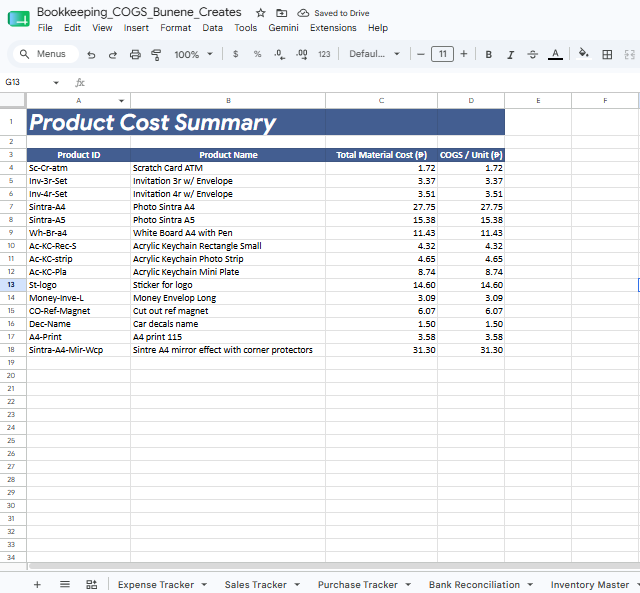This screenshot has width=640, height=593.
Task: Click the Saved to Drive cloud status icon
Action: 303,13
